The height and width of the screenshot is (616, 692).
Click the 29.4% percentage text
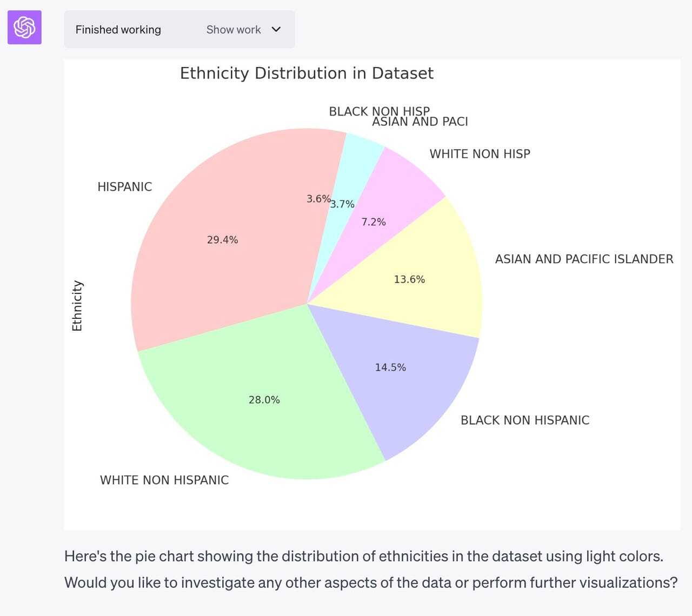(x=222, y=240)
